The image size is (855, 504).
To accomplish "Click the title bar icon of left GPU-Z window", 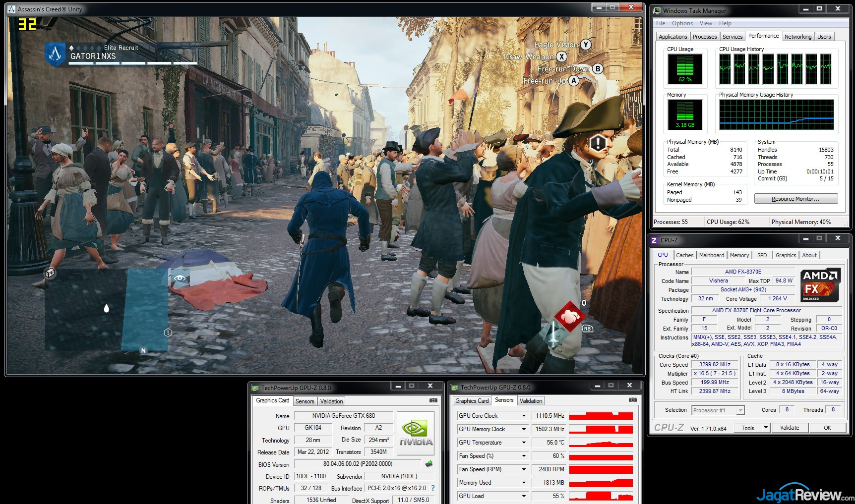I will click(255, 388).
